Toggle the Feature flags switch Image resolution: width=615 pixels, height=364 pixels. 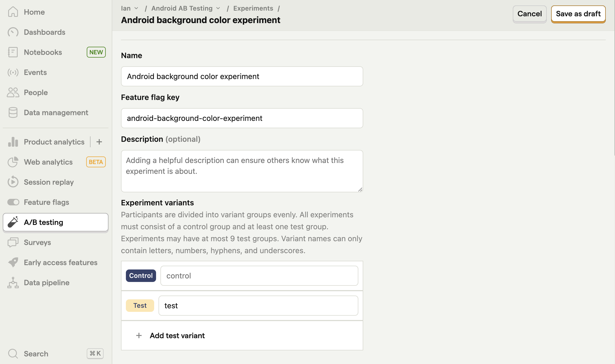pos(13,202)
